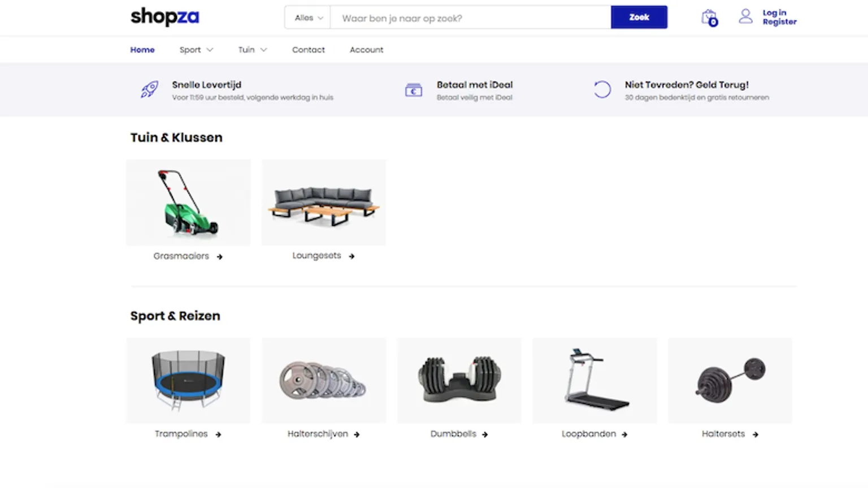The width and height of the screenshot is (868, 488).
Task: Click the rocket fast delivery icon
Action: pos(149,89)
